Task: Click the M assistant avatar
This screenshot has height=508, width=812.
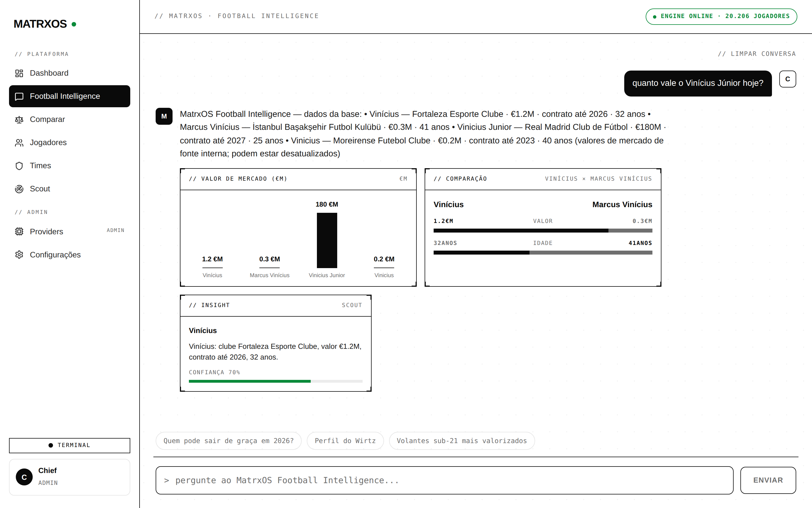Action: pyautogui.click(x=164, y=116)
